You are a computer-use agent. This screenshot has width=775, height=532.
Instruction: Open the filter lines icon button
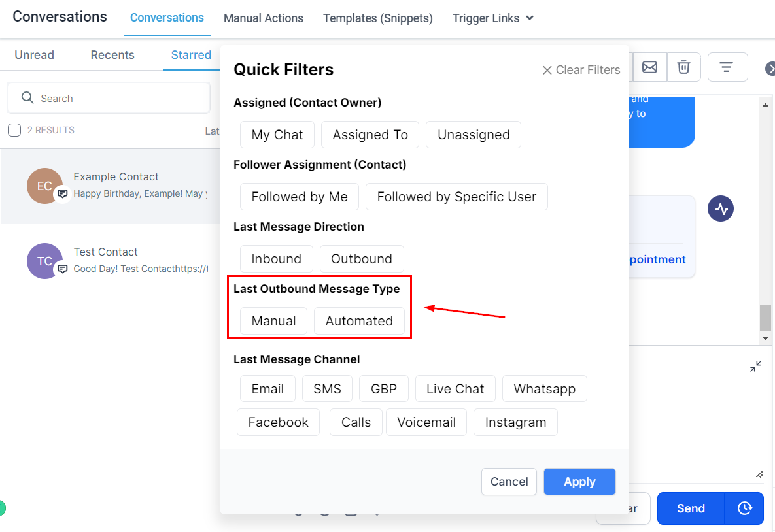726,67
